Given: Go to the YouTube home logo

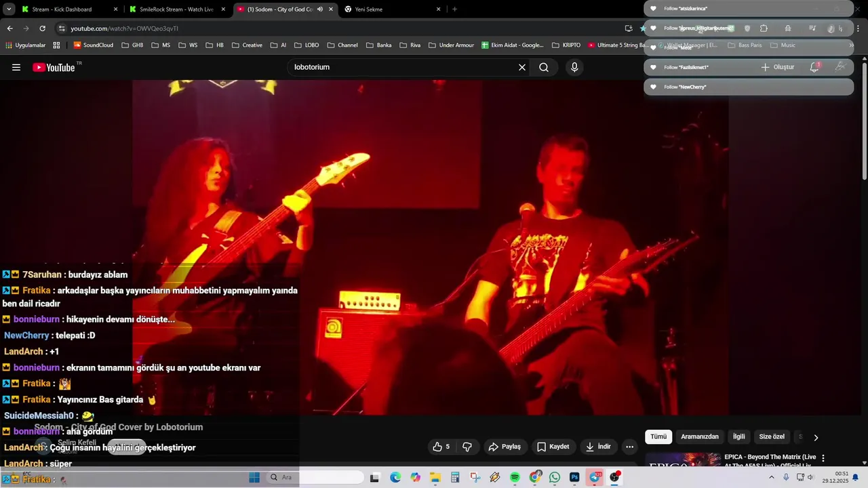Looking at the screenshot, I should (x=54, y=67).
